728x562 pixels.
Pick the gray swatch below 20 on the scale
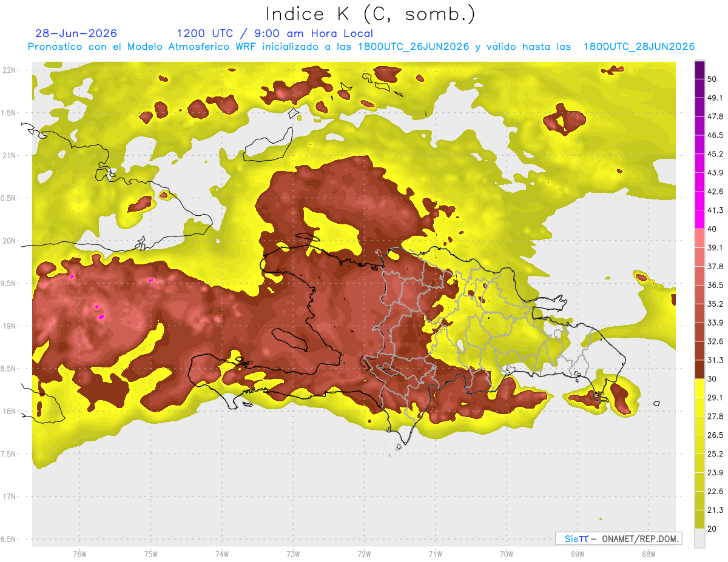[699, 538]
